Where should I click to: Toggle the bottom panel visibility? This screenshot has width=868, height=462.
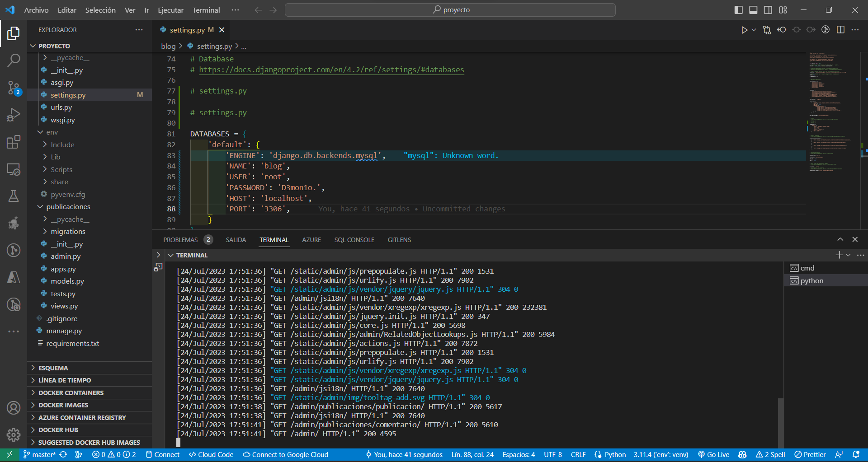coord(753,10)
